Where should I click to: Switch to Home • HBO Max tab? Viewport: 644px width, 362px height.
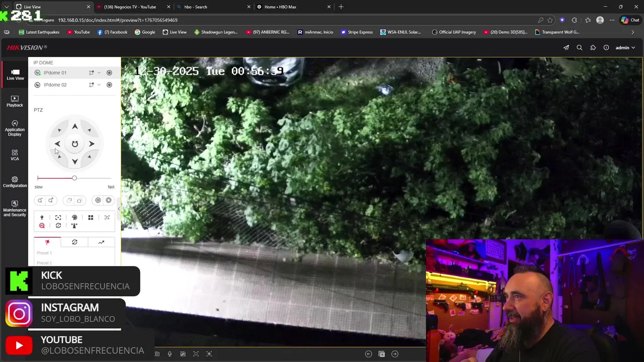[293, 7]
